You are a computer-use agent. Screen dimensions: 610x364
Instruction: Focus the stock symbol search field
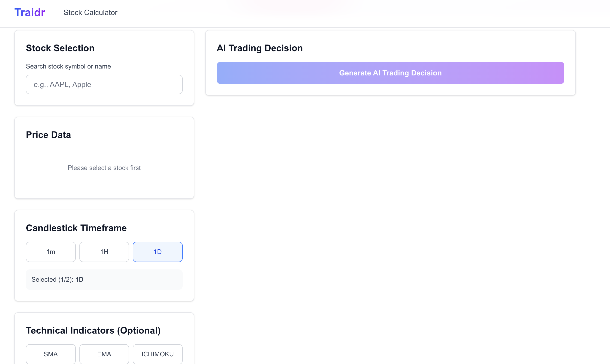click(x=104, y=84)
